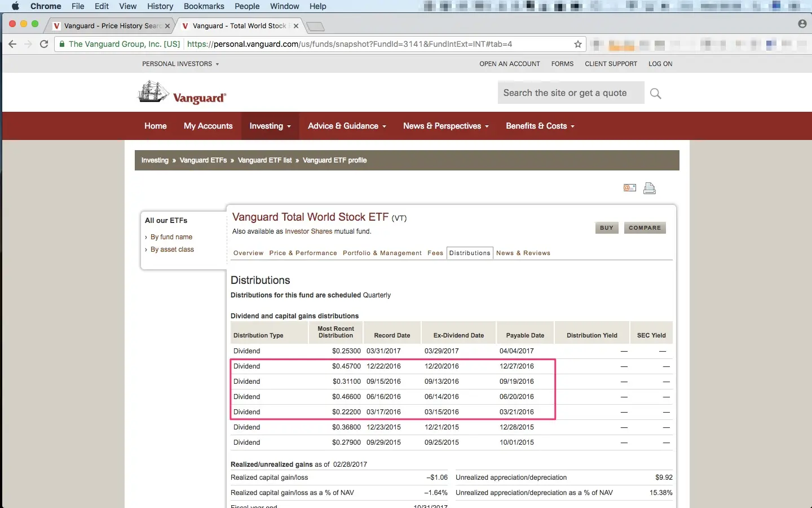Screen dimensions: 812x508
Task: Click the $0.25300 distribution value
Action: [346, 351]
